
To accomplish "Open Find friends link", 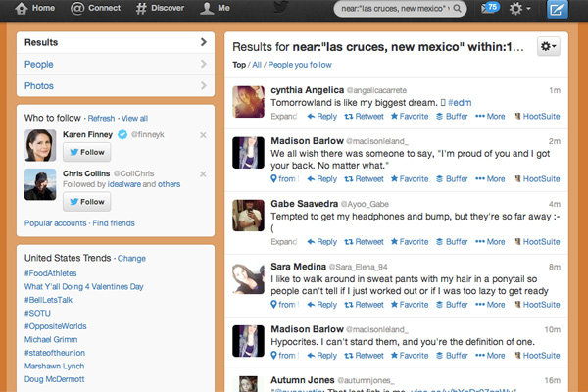I will click(114, 223).
